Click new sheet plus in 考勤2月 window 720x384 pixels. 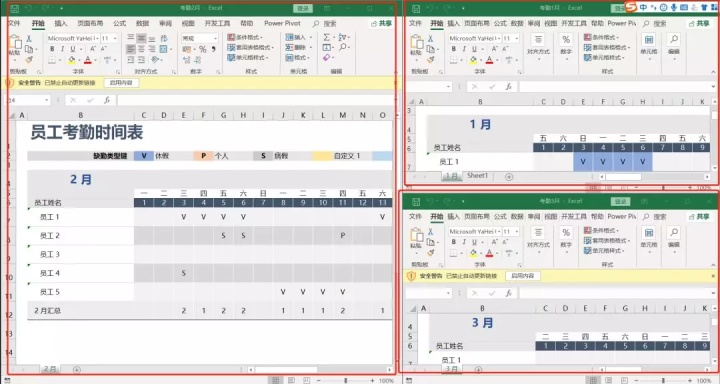[77, 370]
